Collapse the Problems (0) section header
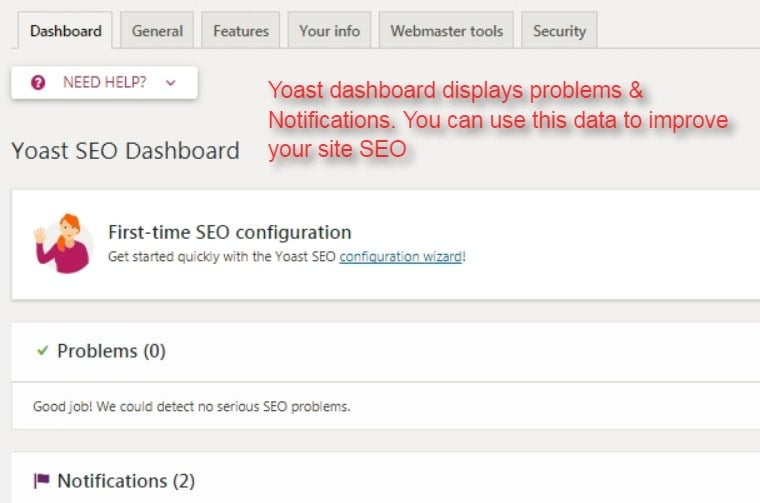 386,351
